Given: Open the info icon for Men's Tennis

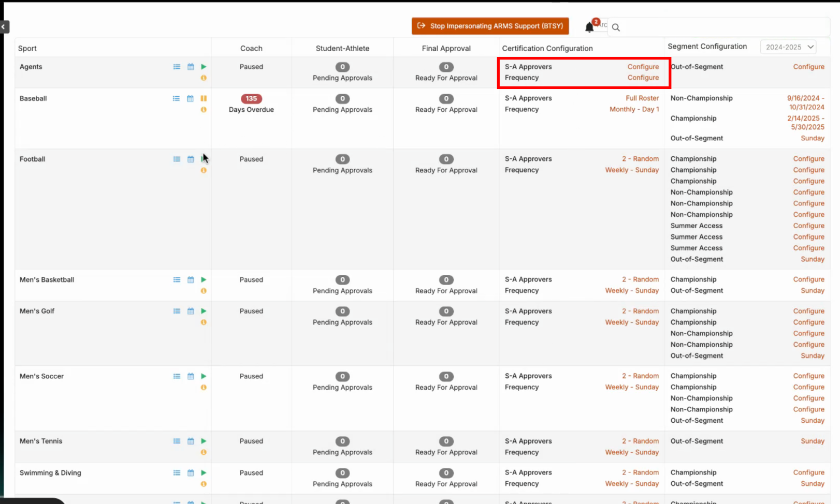Looking at the screenshot, I should tap(204, 452).
